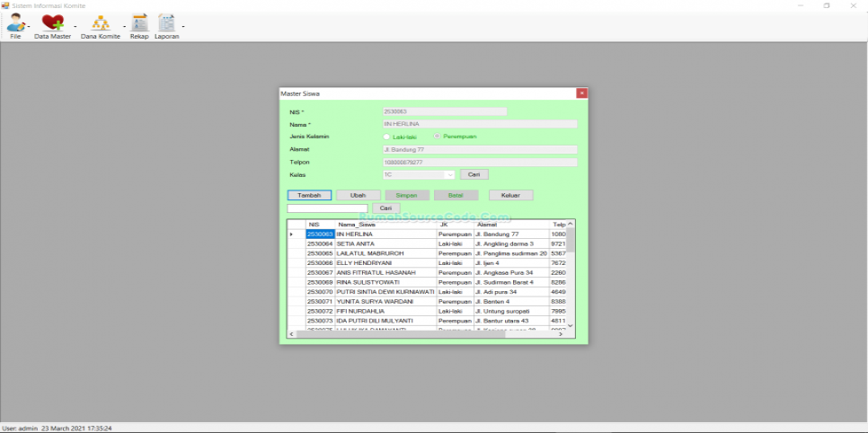
Task: Select the name cell LAILATUL MABRUROH
Action: (385, 253)
